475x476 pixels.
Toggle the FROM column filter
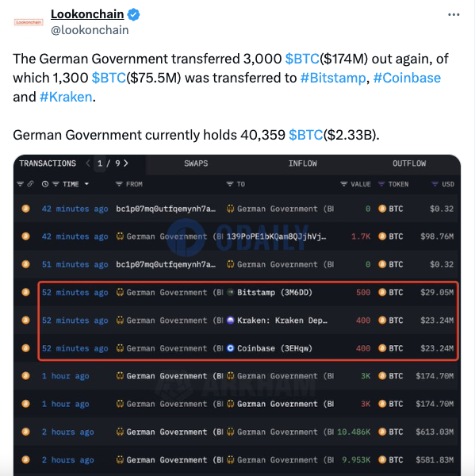[119, 184]
